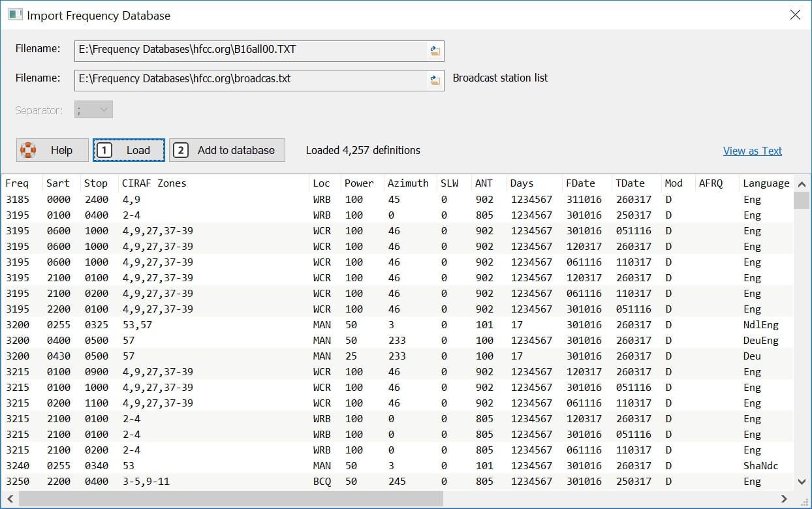
Task: Click the resize grip at bottom-right corner
Action: click(x=805, y=502)
